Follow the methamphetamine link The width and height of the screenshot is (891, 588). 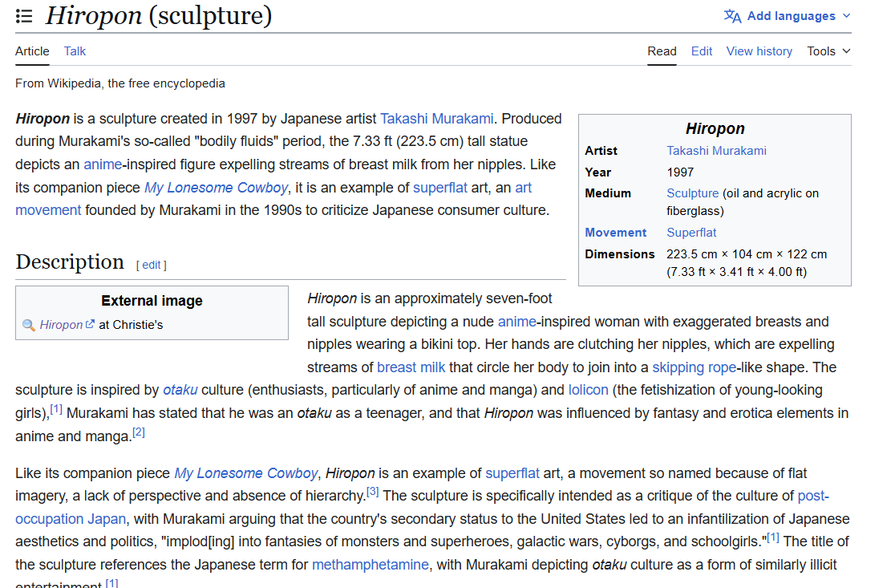coord(371,565)
